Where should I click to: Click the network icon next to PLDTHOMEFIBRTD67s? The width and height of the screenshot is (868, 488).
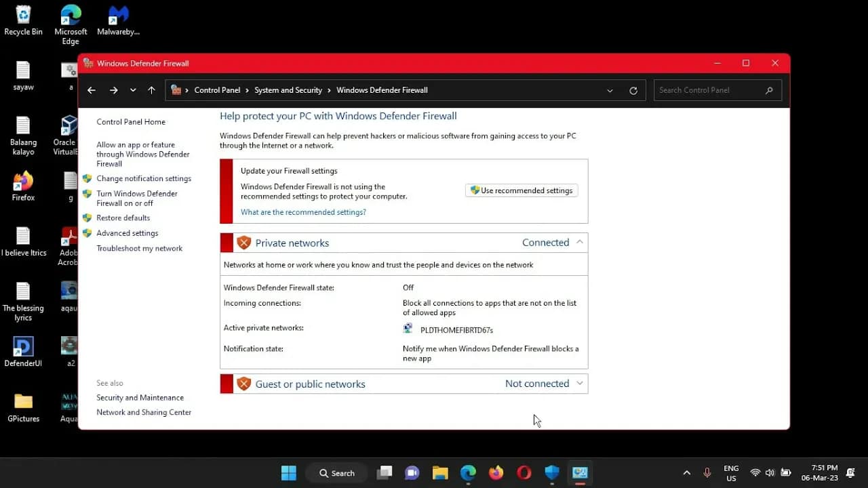pyautogui.click(x=408, y=328)
